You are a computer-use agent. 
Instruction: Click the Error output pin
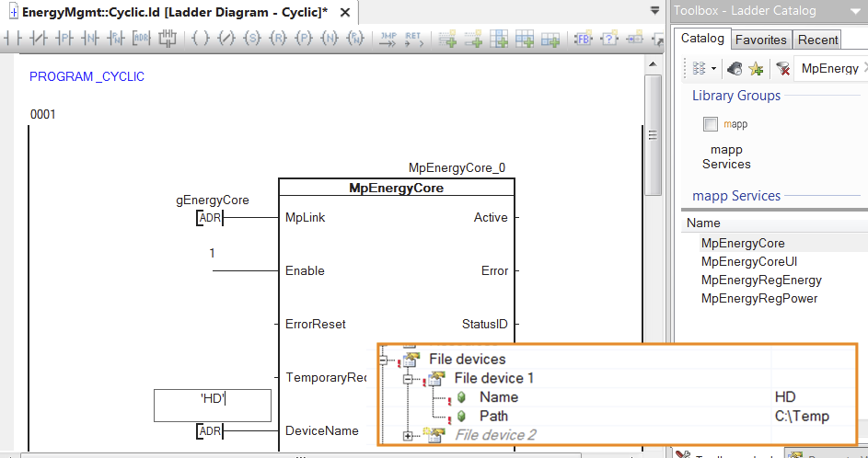point(494,271)
